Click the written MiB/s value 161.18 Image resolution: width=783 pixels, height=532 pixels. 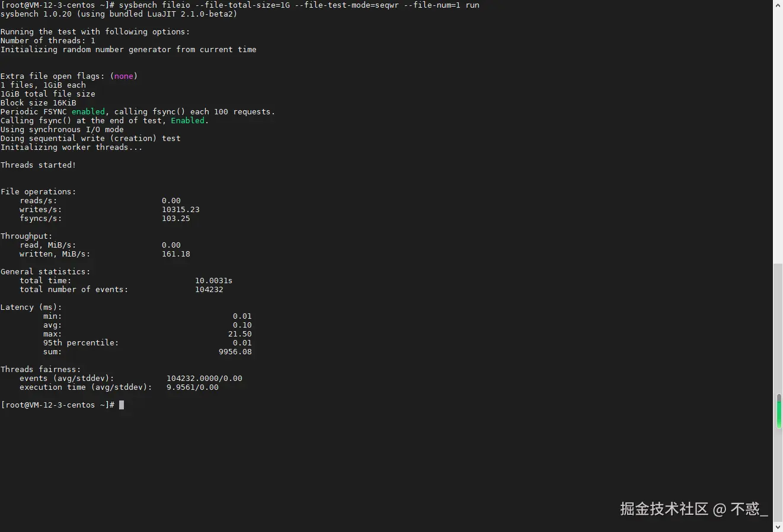[x=176, y=254]
